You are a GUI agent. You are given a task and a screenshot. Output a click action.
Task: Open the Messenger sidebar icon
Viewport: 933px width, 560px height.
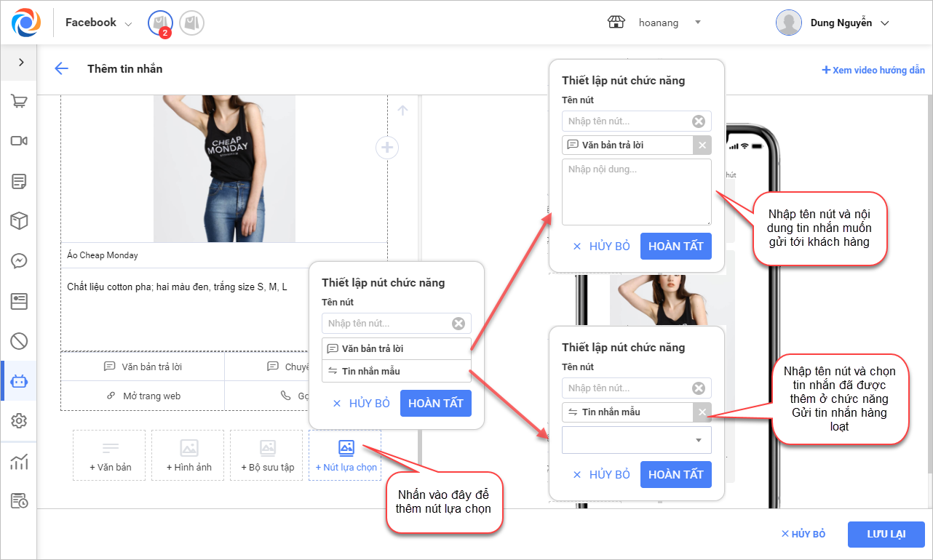[x=19, y=261]
